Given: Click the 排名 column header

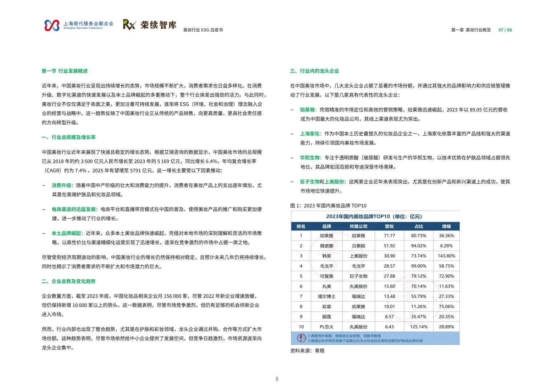Looking at the screenshot, I should pos(301,226).
